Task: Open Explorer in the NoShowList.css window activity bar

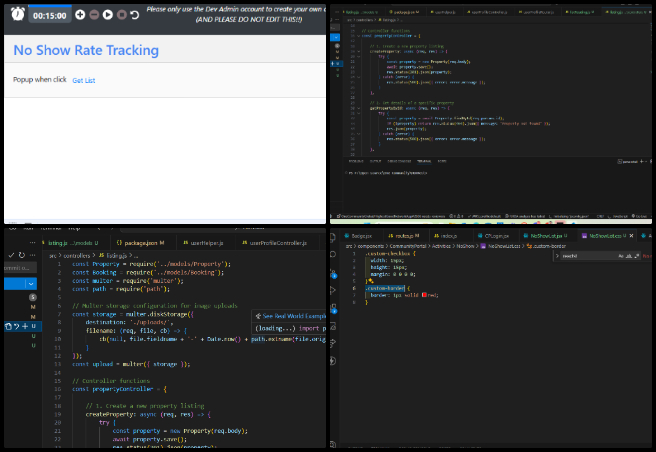Action: 333,237
